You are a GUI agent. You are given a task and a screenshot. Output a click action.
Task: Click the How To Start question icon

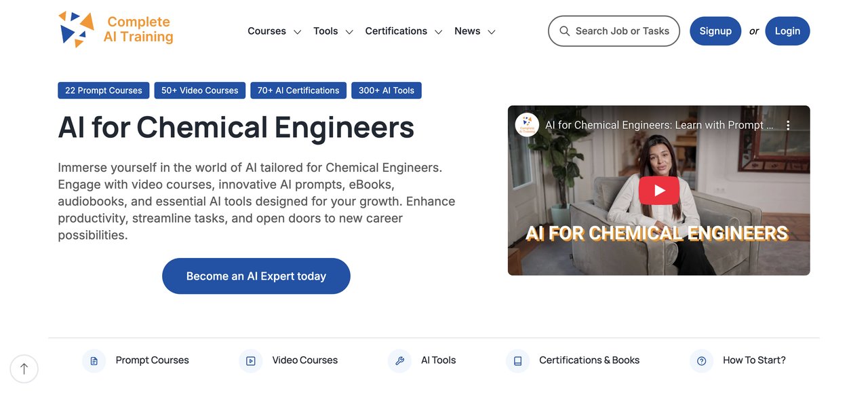[701, 361]
